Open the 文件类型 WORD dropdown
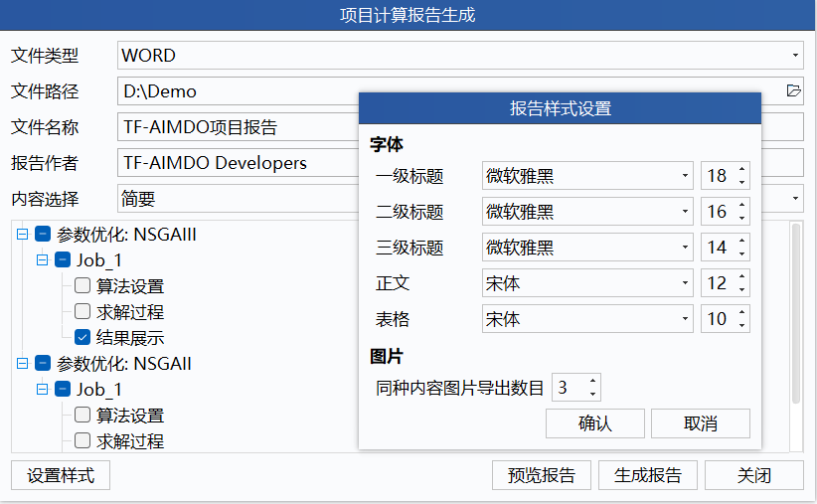Image resolution: width=817 pixels, height=504 pixels. tap(795, 56)
